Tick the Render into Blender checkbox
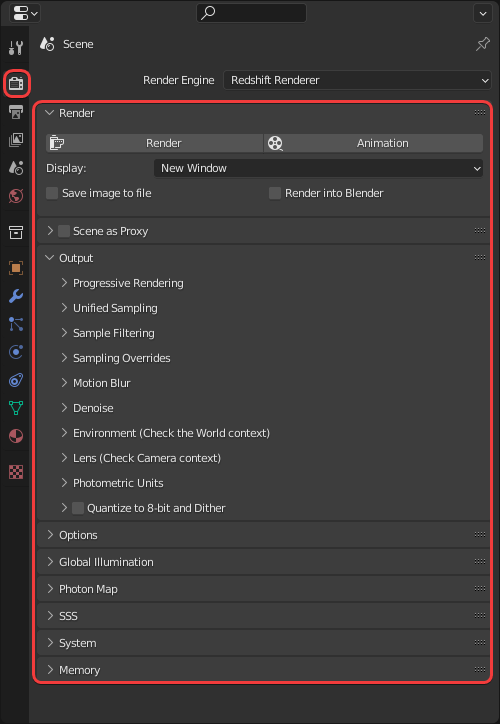Viewport: 500px width, 724px height. 275,193
